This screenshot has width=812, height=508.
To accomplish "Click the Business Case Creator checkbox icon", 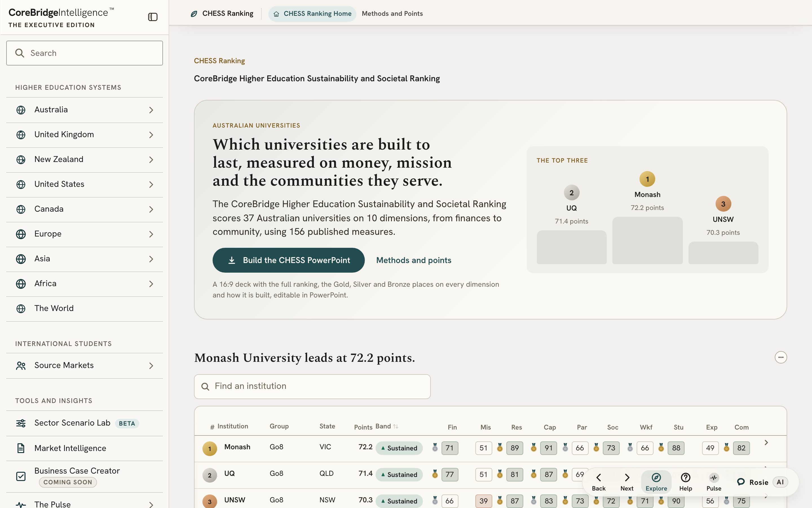I will coord(21,476).
